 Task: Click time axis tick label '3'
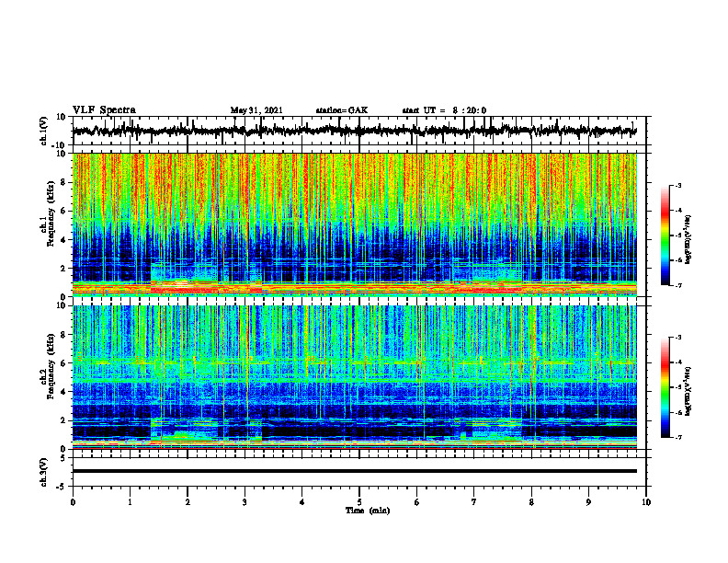pyautogui.click(x=245, y=502)
